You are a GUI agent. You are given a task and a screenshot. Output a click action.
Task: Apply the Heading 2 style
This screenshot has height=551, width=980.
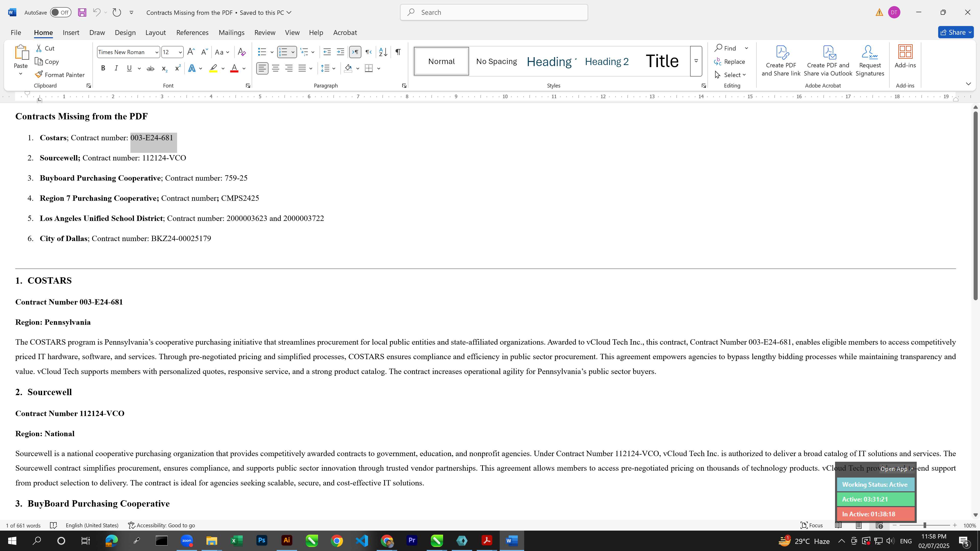tap(607, 61)
